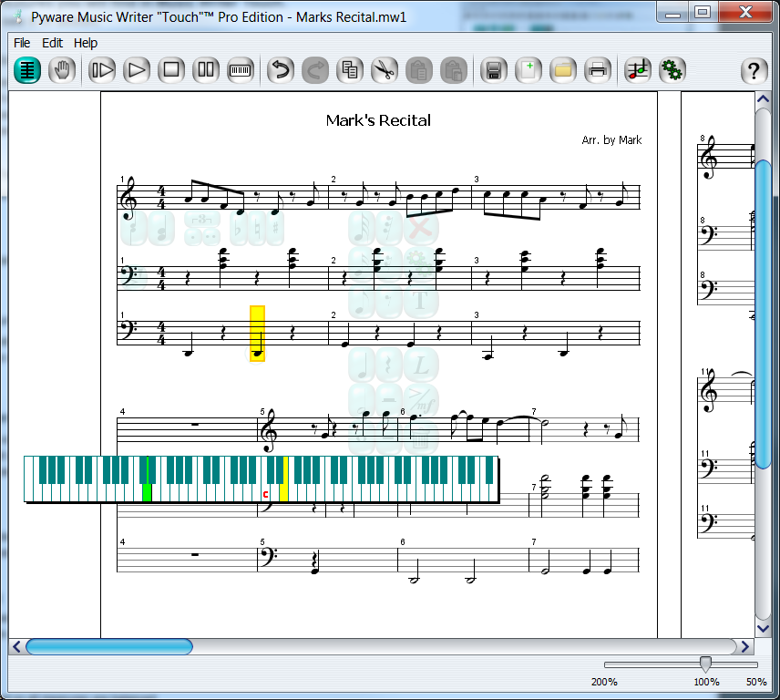Open a file with folder icon

562,70
